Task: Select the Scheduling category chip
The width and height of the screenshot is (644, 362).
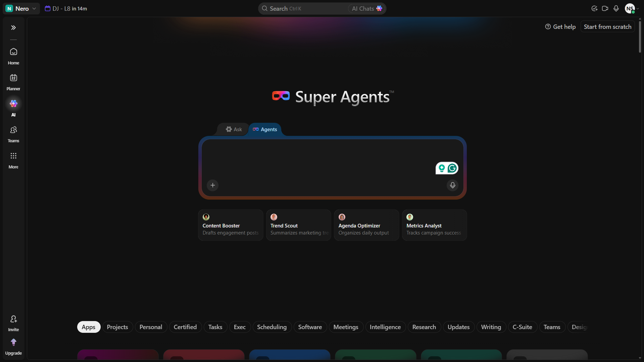Action: tap(272, 327)
